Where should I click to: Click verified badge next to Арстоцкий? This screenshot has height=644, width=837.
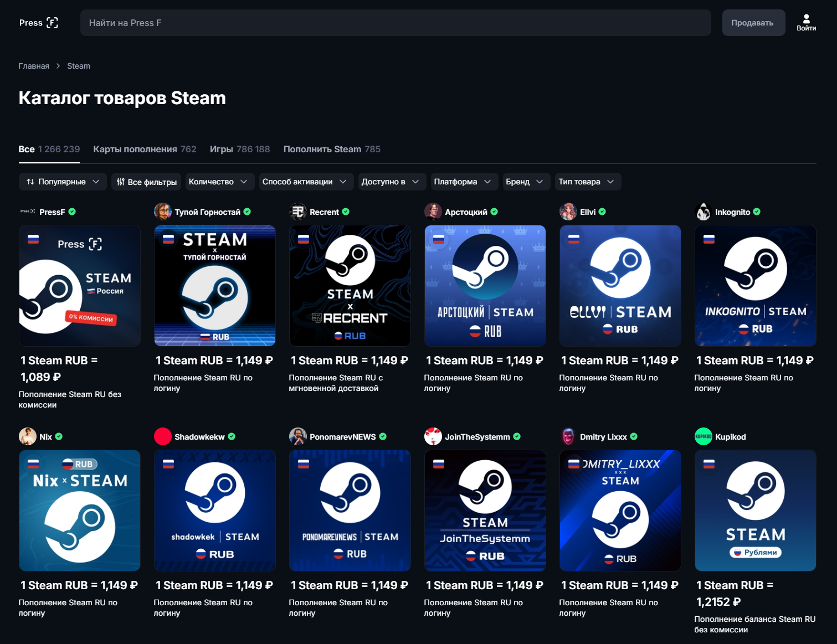pyautogui.click(x=494, y=212)
